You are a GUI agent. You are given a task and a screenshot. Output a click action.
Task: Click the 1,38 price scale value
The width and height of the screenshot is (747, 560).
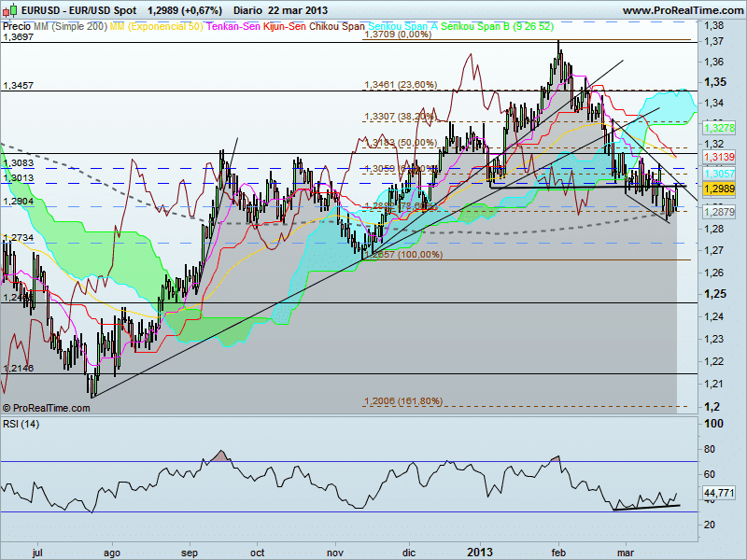tap(713, 26)
